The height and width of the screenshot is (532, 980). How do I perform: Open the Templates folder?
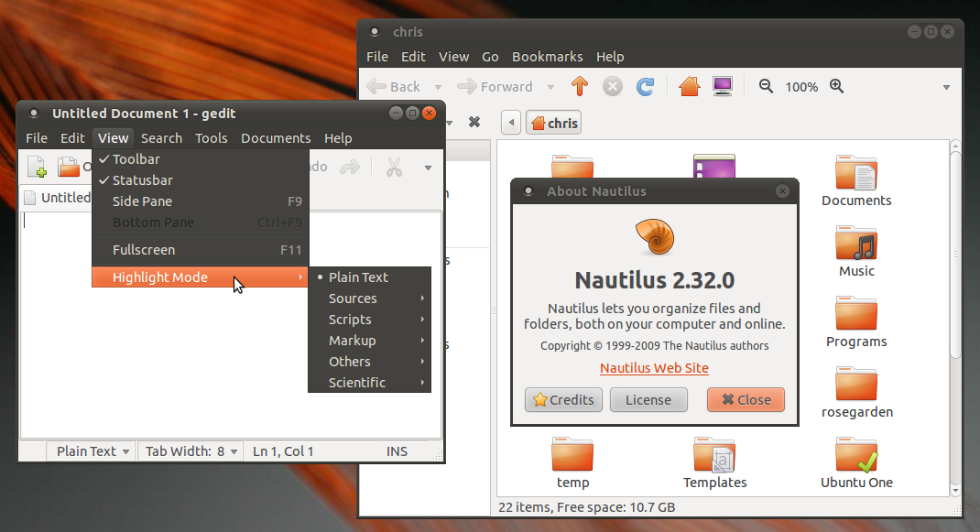click(x=714, y=464)
